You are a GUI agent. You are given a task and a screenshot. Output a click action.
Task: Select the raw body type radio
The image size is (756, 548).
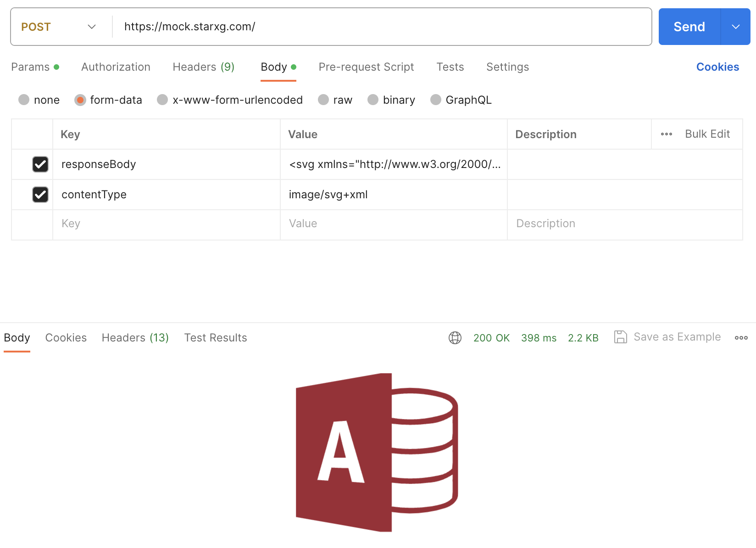pos(323,100)
